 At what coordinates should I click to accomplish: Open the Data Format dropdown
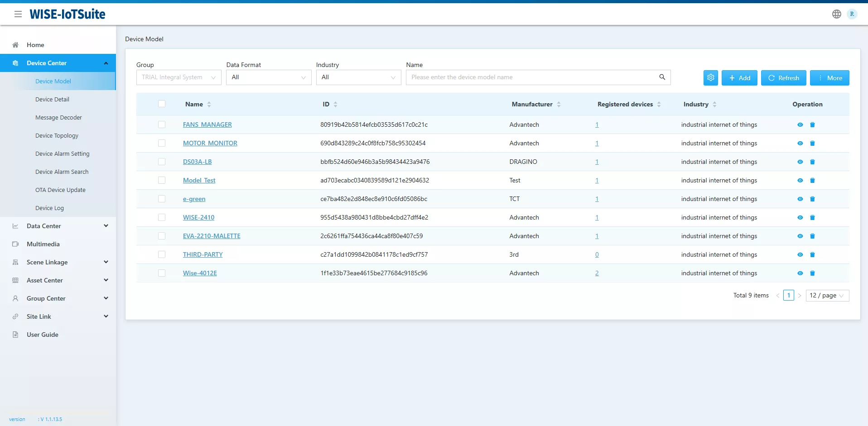pyautogui.click(x=269, y=77)
